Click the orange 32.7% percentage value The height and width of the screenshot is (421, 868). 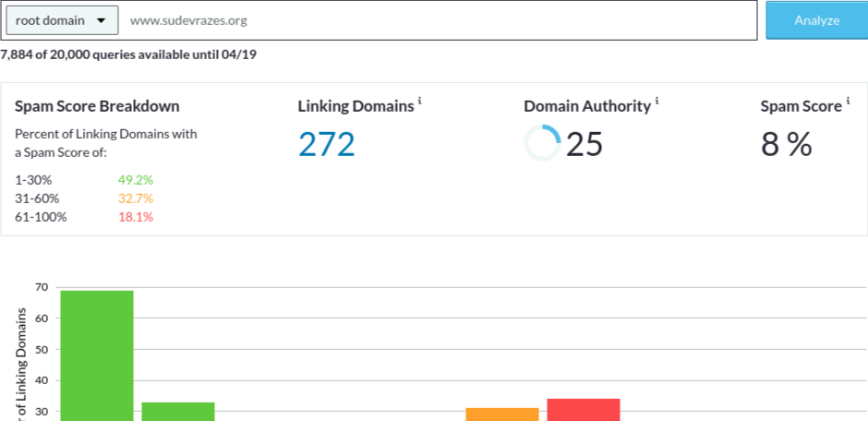click(136, 198)
